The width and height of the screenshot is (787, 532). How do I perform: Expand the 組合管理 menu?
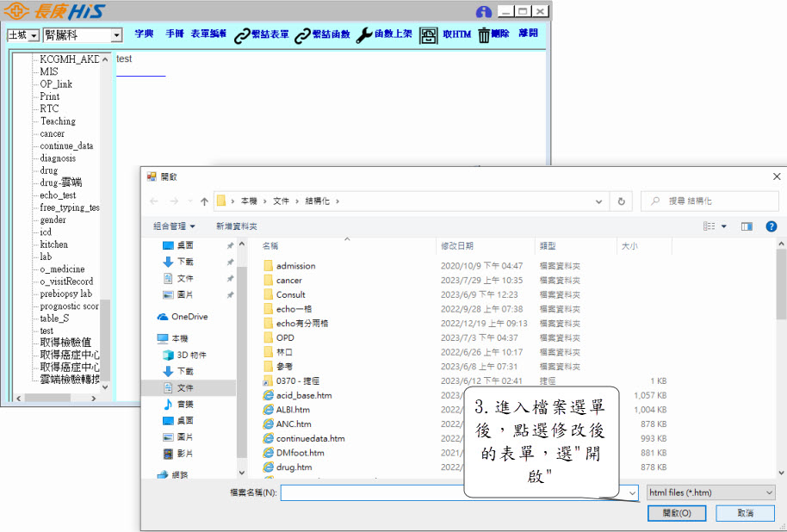click(x=174, y=226)
